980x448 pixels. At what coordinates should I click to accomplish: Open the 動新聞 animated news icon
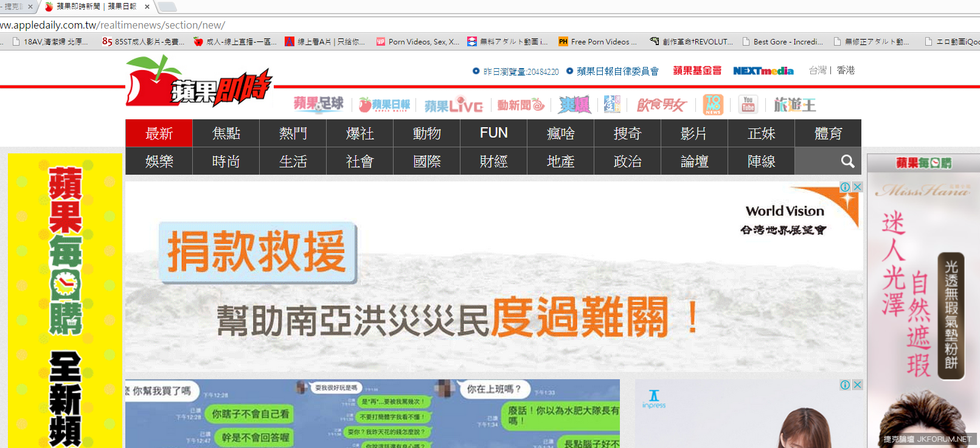tap(521, 105)
